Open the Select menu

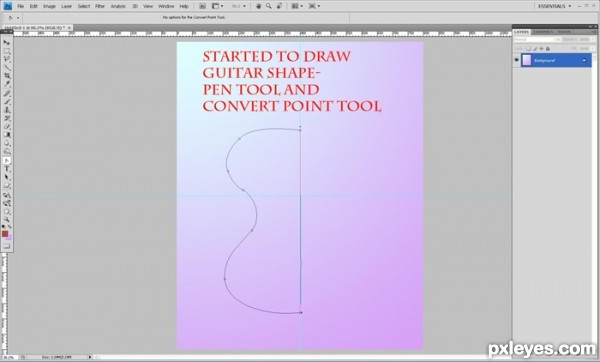[84, 6]
